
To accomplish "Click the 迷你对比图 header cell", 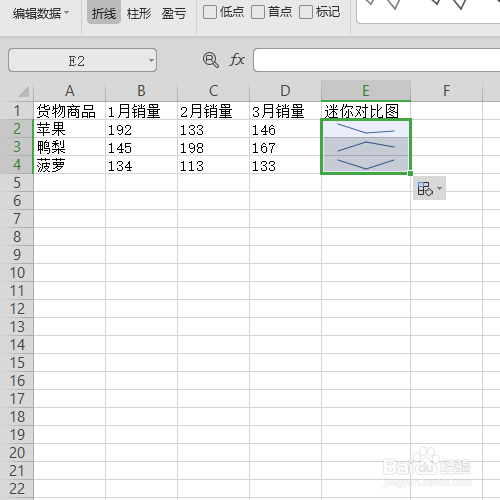I will (366, 111).
